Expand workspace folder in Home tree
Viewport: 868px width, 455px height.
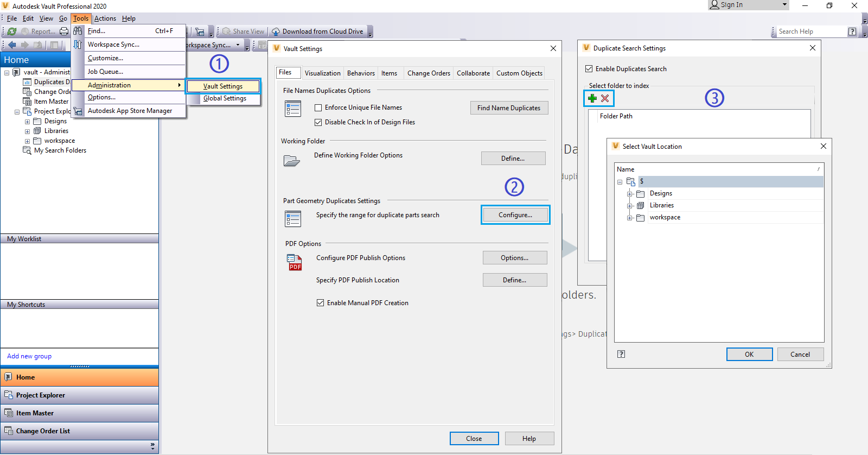(27, 141)
